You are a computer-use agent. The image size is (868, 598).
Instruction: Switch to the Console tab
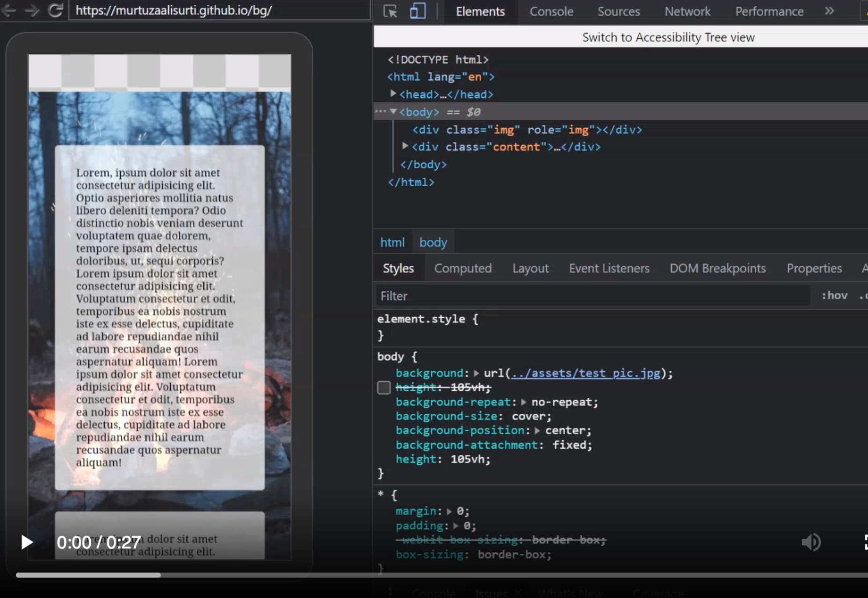(551, 12)
